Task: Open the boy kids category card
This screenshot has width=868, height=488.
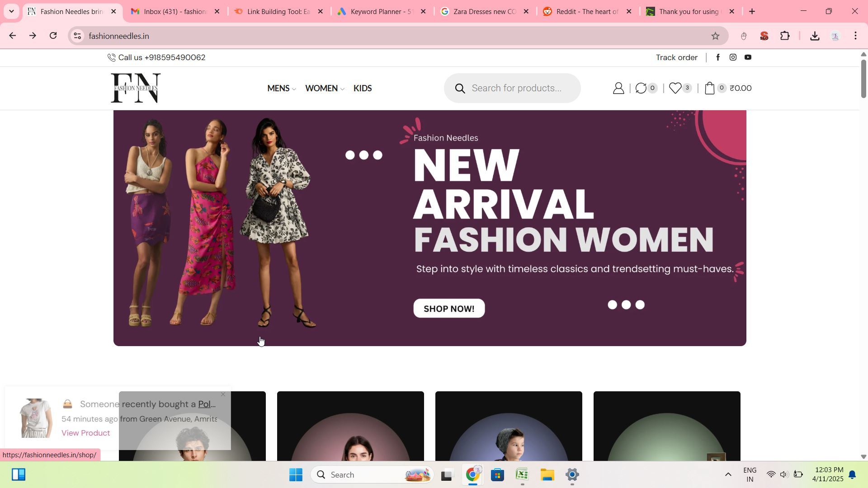Action: 509,426
